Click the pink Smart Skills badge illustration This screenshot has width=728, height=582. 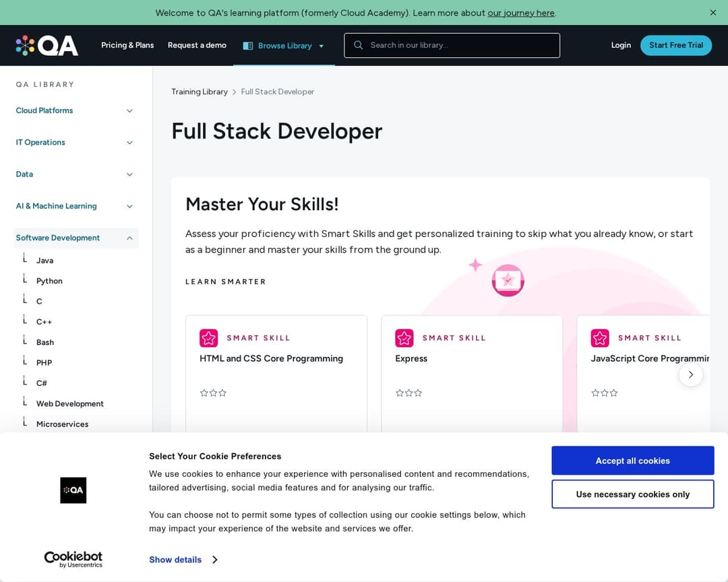pos(508,280)
